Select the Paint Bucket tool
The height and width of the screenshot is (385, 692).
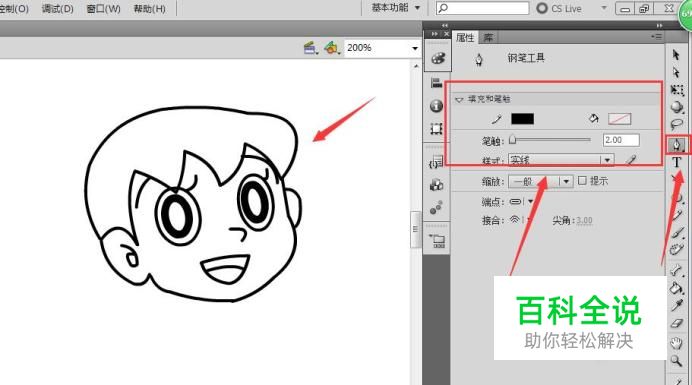[677, 288]
